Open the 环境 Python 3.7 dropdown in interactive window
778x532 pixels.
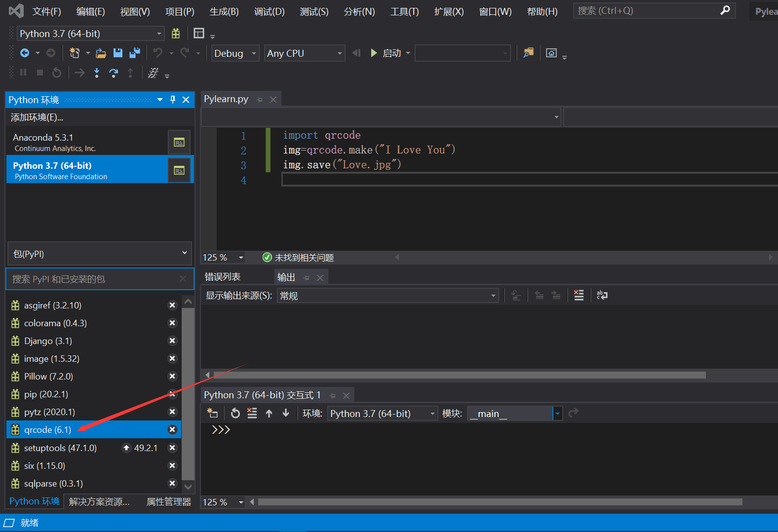tap(383, 414)
